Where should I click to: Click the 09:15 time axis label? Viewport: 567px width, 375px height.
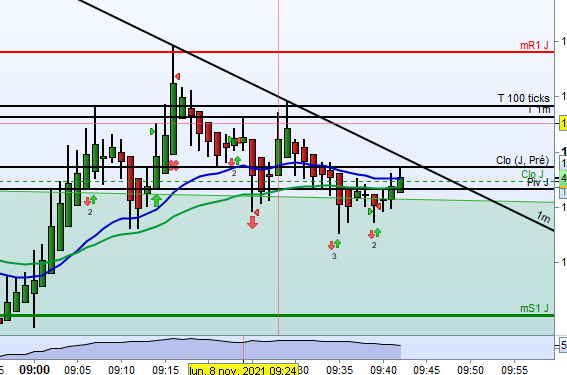[x=165, y=370]
